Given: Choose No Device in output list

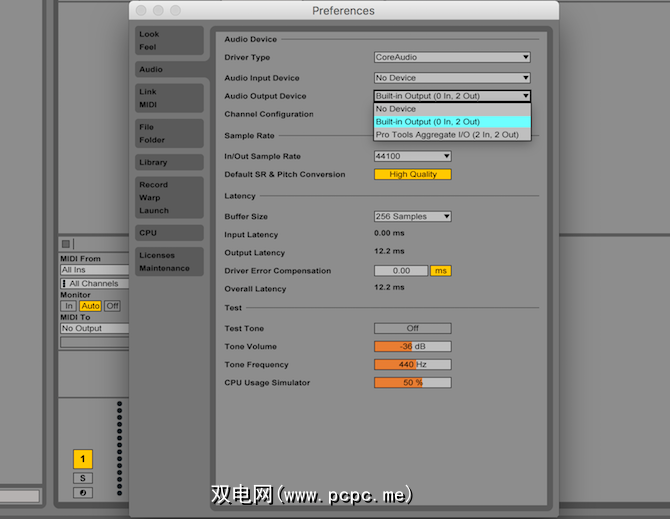Looking at the screenshot, I should pyautogui.click(x=452, y=109).
